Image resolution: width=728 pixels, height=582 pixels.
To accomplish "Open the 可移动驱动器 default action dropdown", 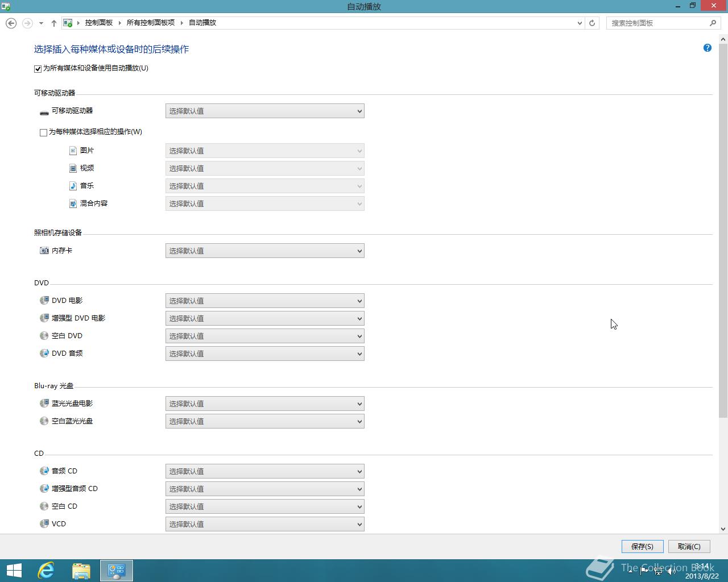I will click(x=265, y=111).
